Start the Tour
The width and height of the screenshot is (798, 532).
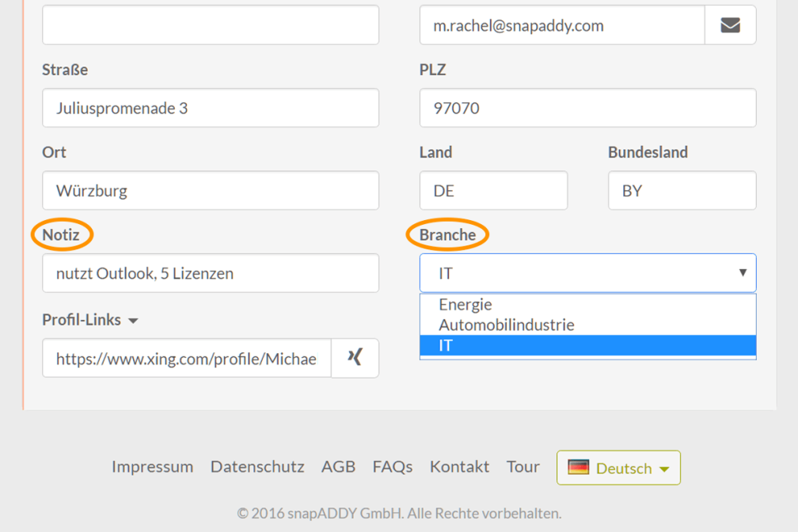(x=522, y=467)
